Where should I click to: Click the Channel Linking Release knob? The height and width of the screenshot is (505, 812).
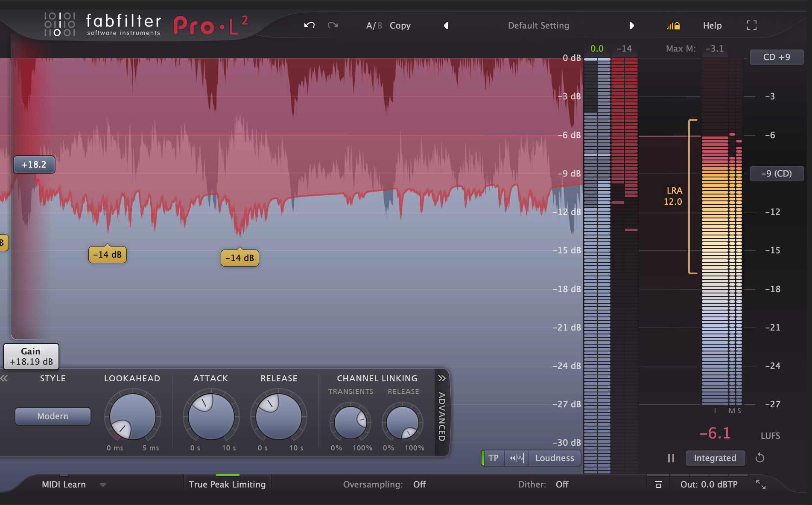pos(403,423)
